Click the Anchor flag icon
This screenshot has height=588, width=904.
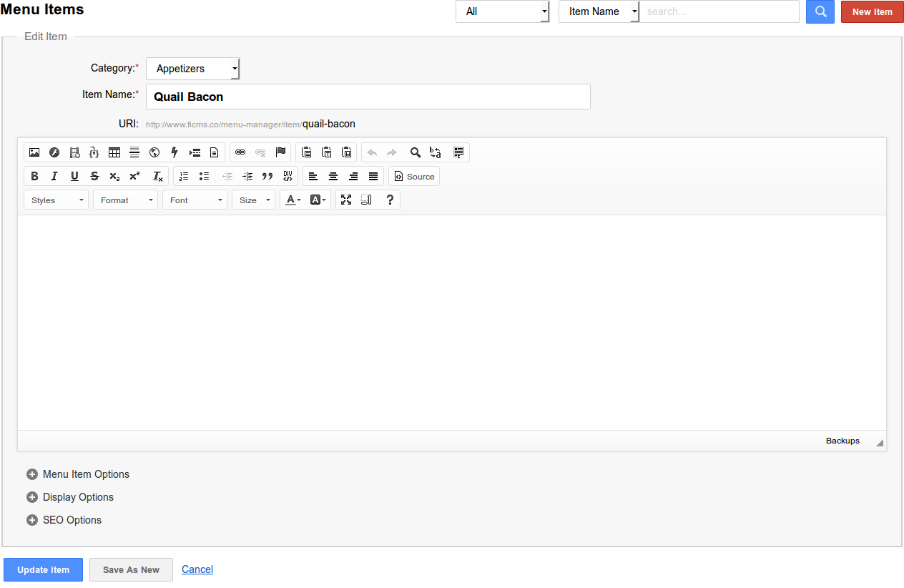click(280, 152)
